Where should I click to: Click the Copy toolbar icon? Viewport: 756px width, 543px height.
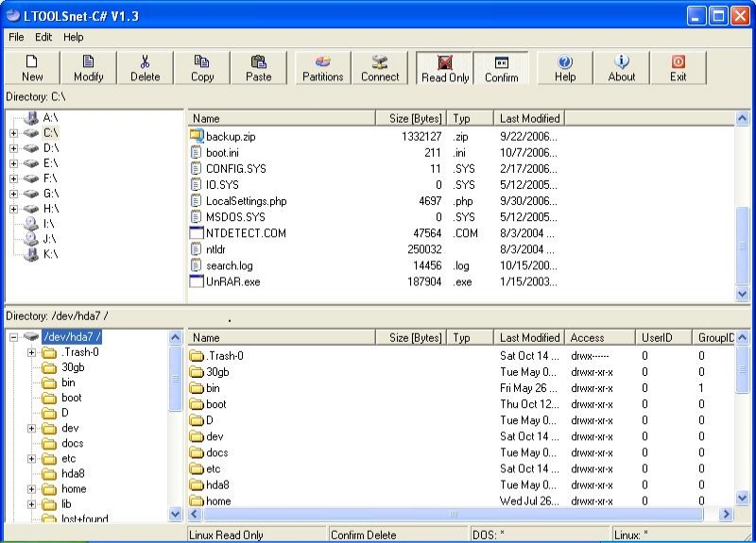click(202, 62)
